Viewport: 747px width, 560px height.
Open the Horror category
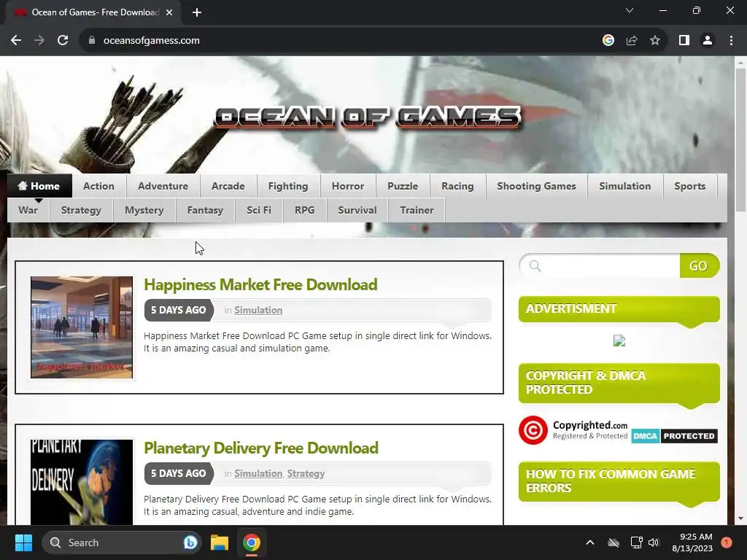348,186
